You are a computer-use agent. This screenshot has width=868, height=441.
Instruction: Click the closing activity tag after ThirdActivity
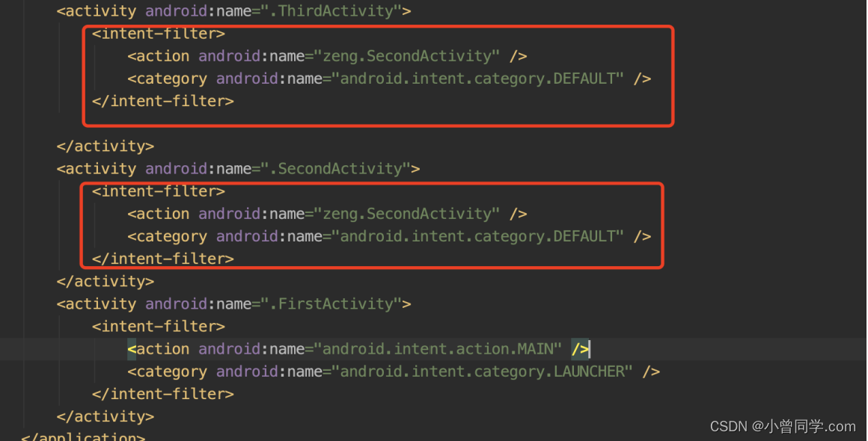click(x=106, y=147)
